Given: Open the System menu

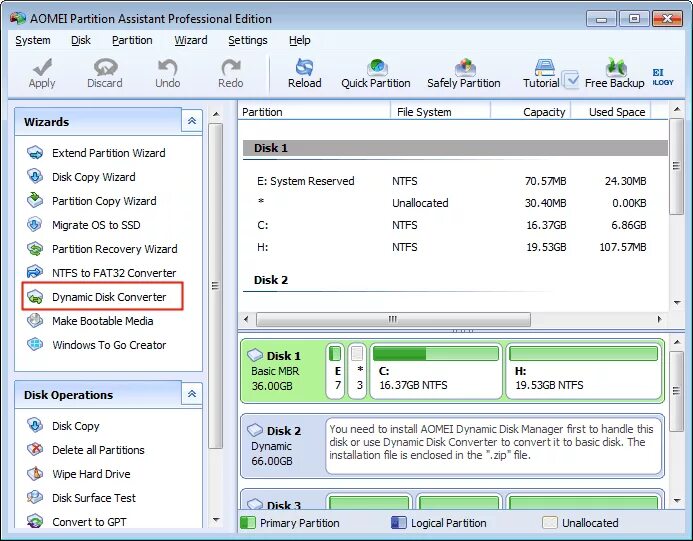Looking at the screenshot, I should coord(33,40).
